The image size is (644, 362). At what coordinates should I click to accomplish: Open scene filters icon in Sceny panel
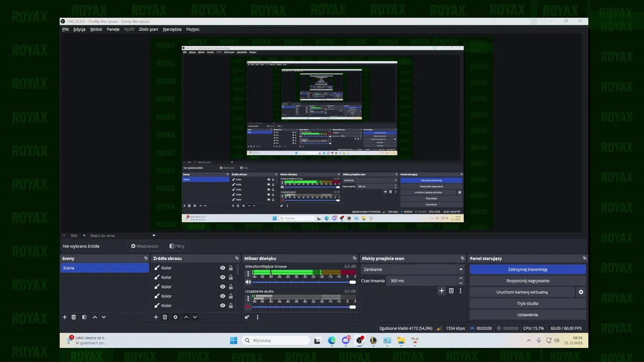[x=84, y=317]
